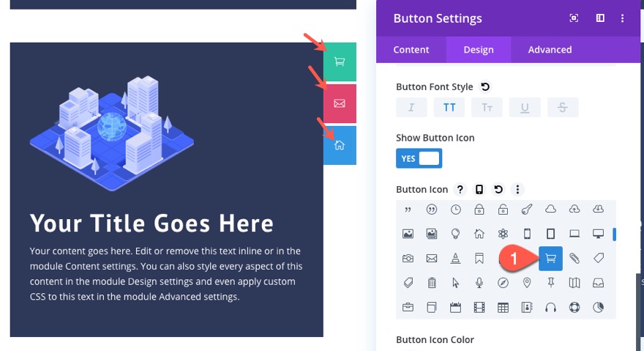Open the Advanced tab
Viewport: 644px width, 351px height.
tap(550, 50)
